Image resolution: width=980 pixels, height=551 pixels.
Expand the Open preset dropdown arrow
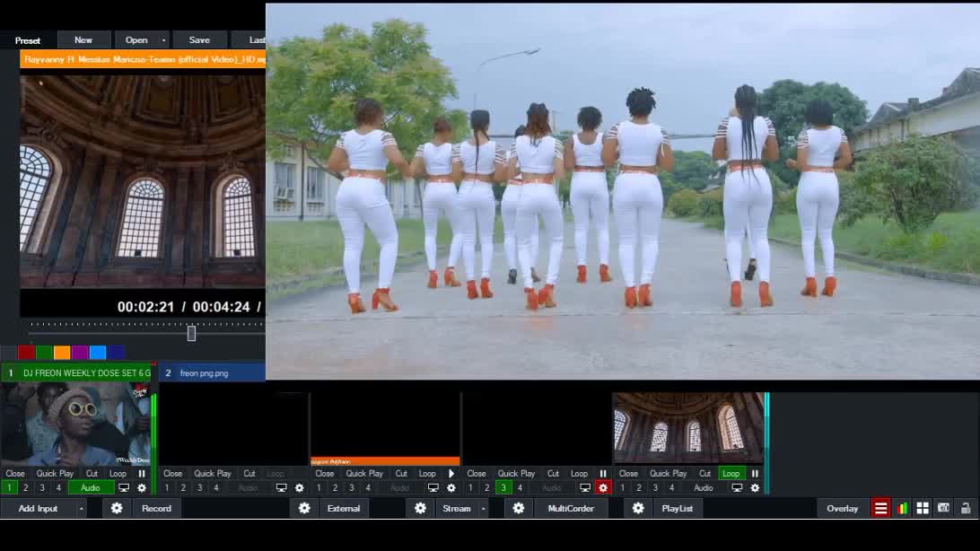pyautogui.click(x=163, y=40)
